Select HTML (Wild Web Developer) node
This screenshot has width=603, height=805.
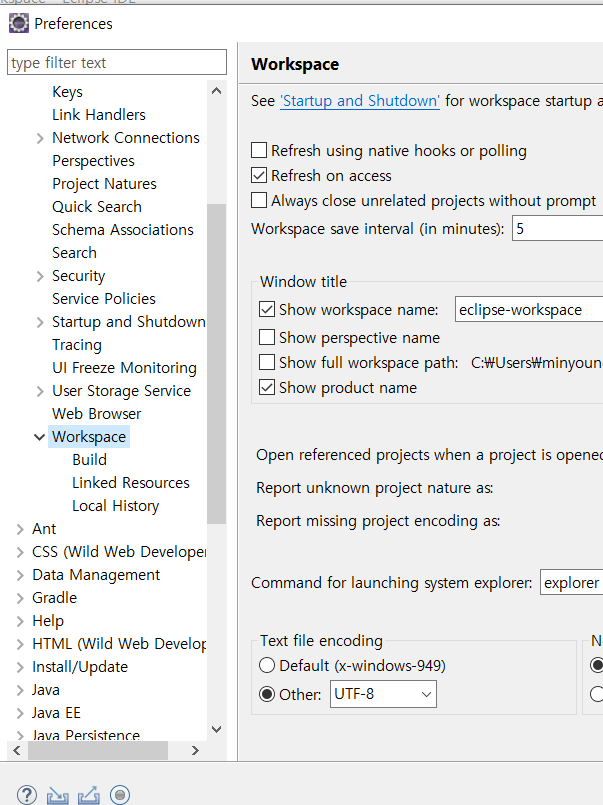(119, 644)
